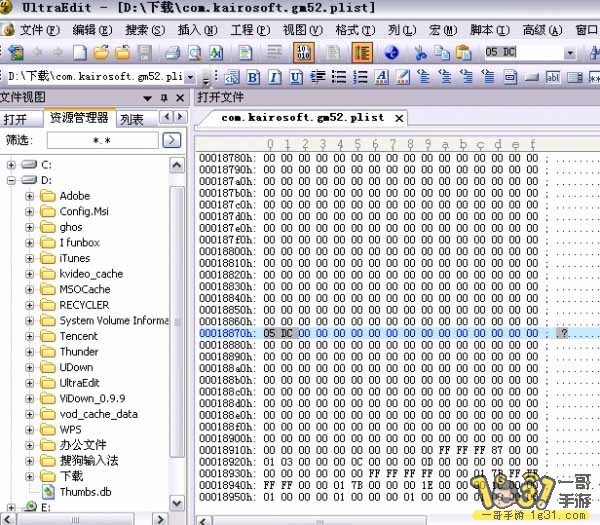Click the Print preview magnifier icon
Screen dimensions: 600x525
[194, 53]
